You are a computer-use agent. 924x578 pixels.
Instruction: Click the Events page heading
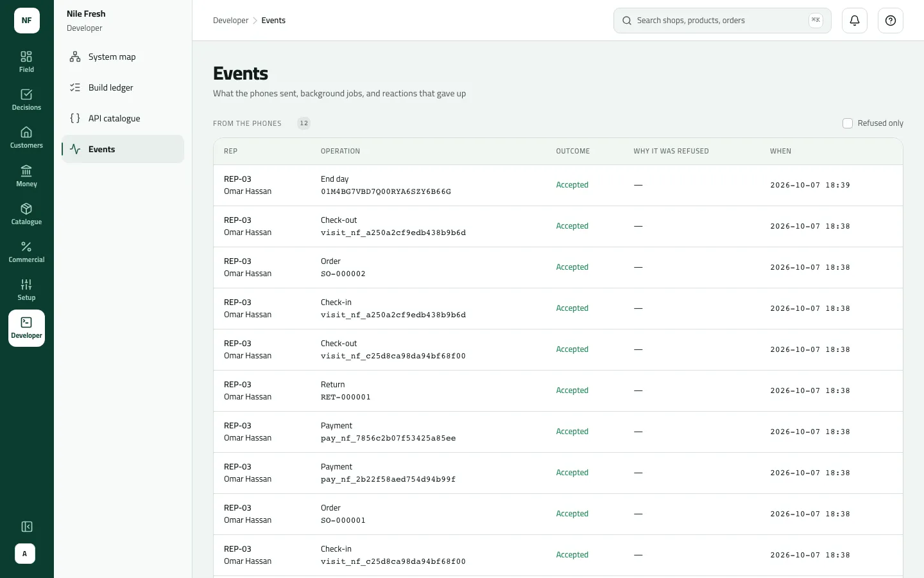[x=241, y=73]
